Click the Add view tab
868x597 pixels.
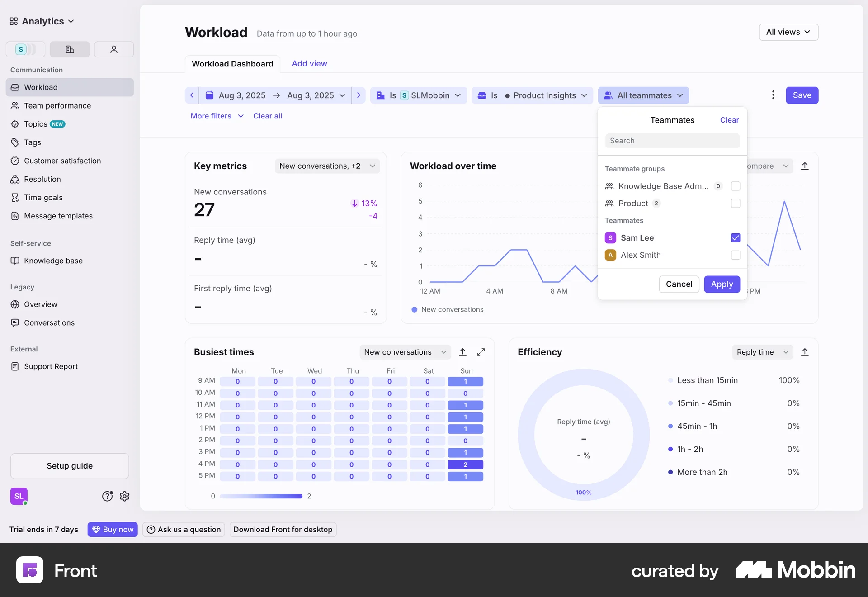pos(309,64)
